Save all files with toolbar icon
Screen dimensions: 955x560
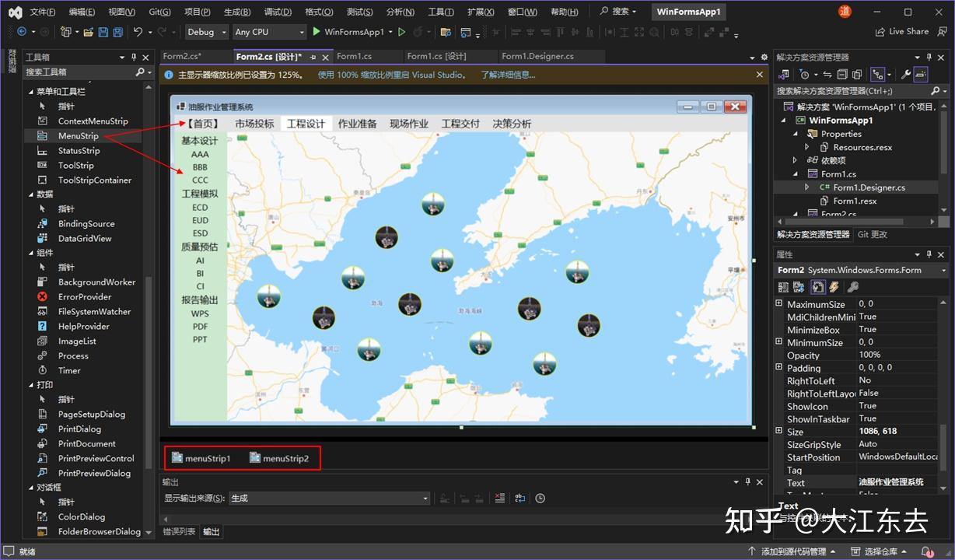117,32
